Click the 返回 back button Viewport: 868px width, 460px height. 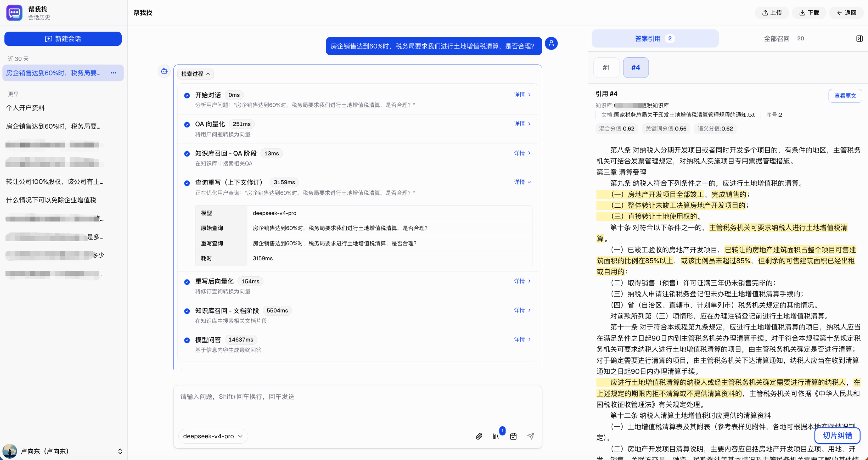coord(846,13)
